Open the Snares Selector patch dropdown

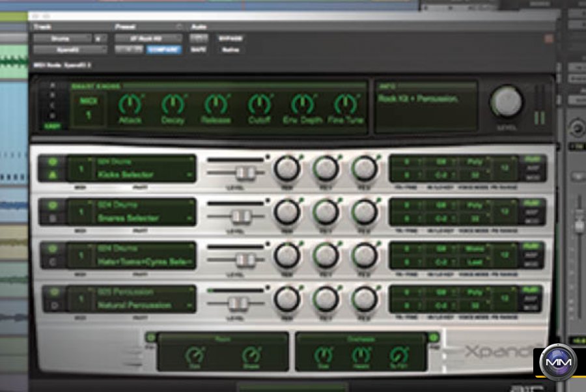point(145,218)
